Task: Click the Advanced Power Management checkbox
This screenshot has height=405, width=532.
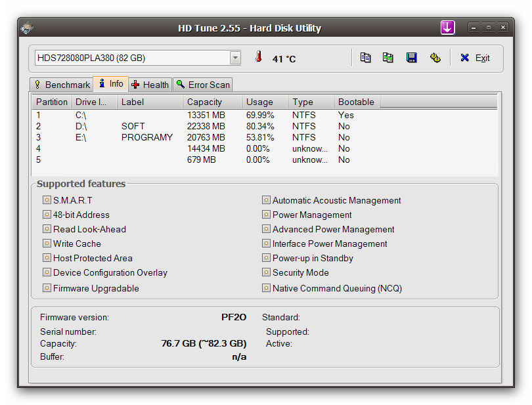Action: (x=267, y=229)
